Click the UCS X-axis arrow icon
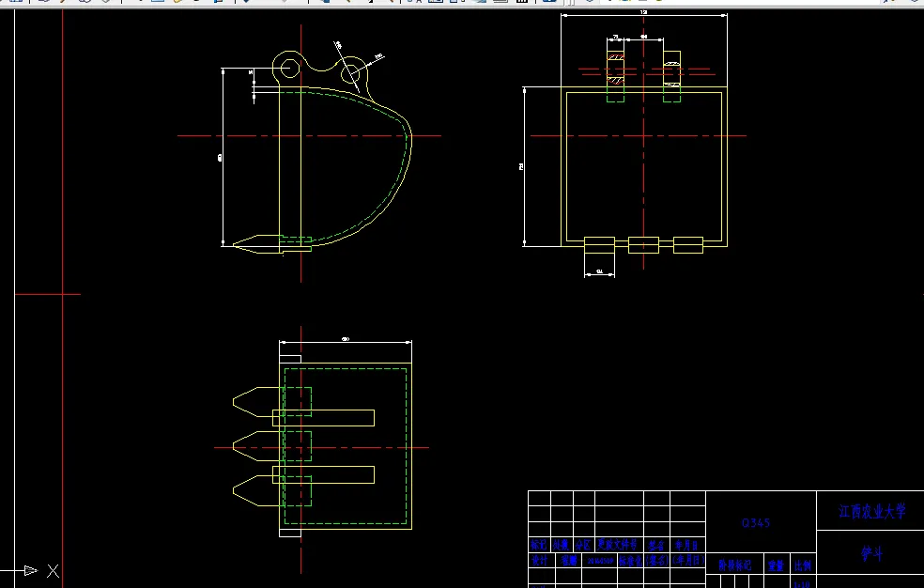This screenshot has width=924, height=588. click(x=31, y=570)
